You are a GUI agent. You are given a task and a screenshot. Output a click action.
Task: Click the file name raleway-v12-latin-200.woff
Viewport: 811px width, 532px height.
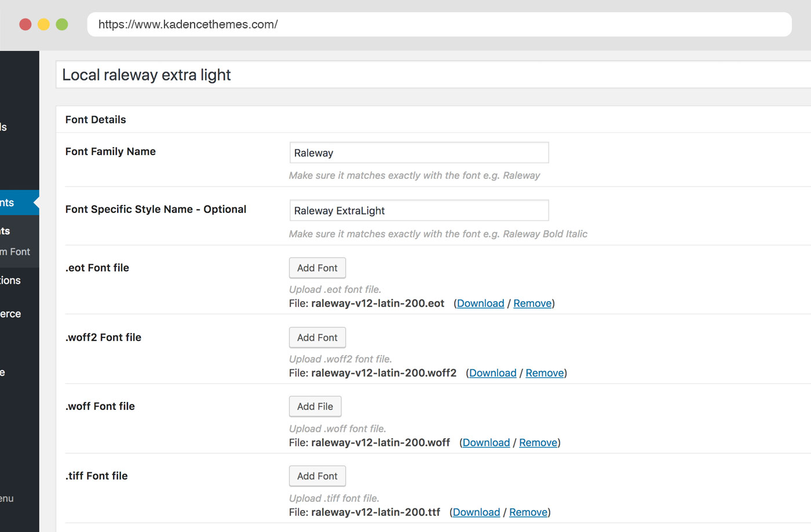tap(381, 442)
